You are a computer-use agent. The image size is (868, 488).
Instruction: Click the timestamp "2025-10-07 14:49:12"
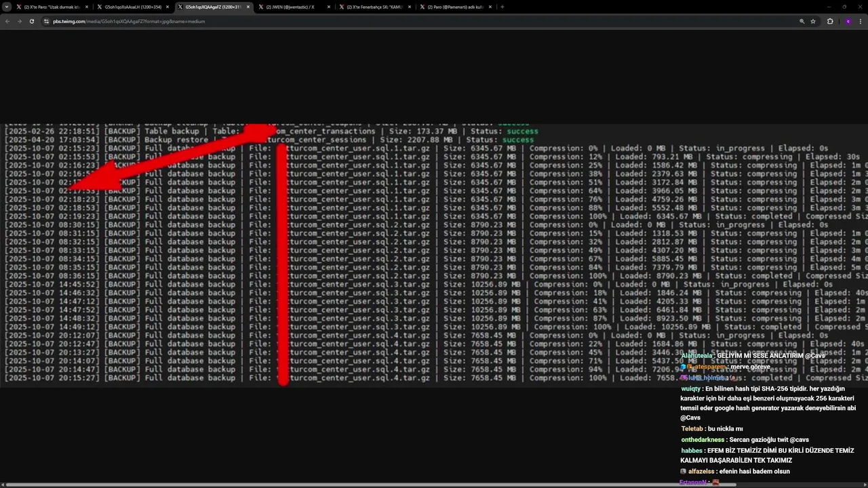tap(52, 327)
